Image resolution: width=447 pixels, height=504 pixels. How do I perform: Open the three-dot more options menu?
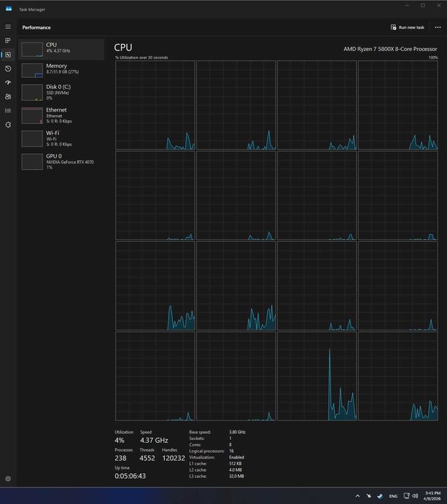[x=438, y=27]
